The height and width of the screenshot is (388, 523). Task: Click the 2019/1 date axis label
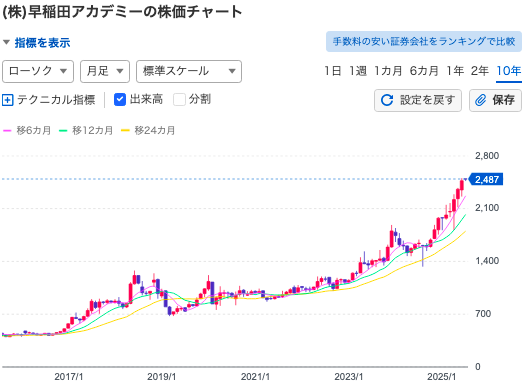[x=161, y=377]
